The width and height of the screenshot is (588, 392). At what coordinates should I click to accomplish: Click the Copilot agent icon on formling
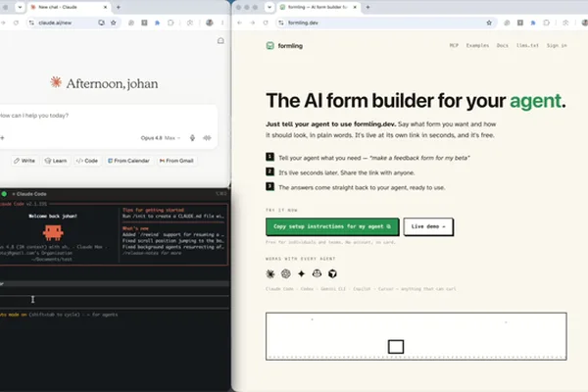tap(317, 273)
